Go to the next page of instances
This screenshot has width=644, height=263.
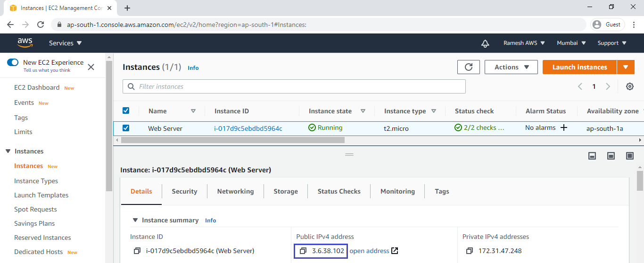click(608, 86)
